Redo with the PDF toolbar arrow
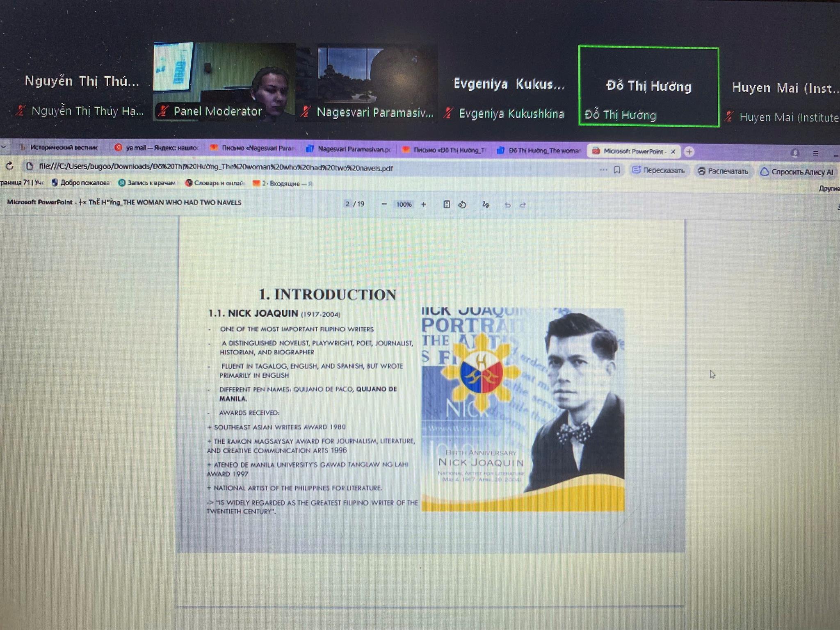 pos(523,205)
